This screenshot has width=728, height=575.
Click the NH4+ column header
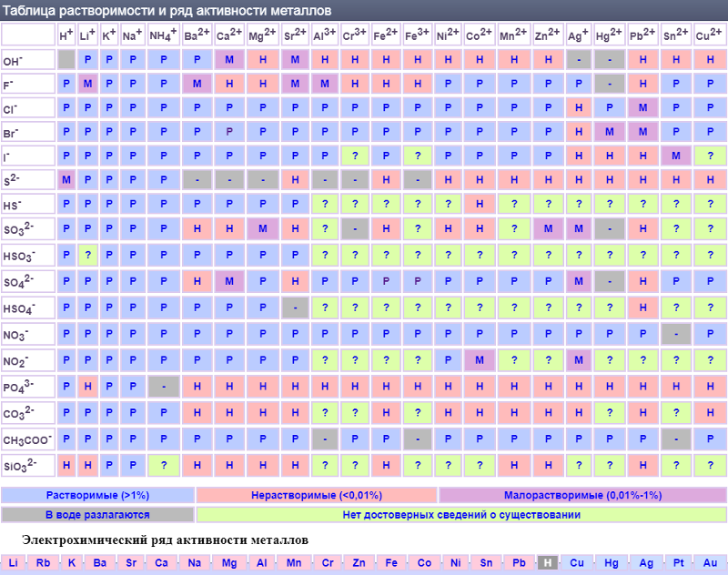(x=164, y=35)
